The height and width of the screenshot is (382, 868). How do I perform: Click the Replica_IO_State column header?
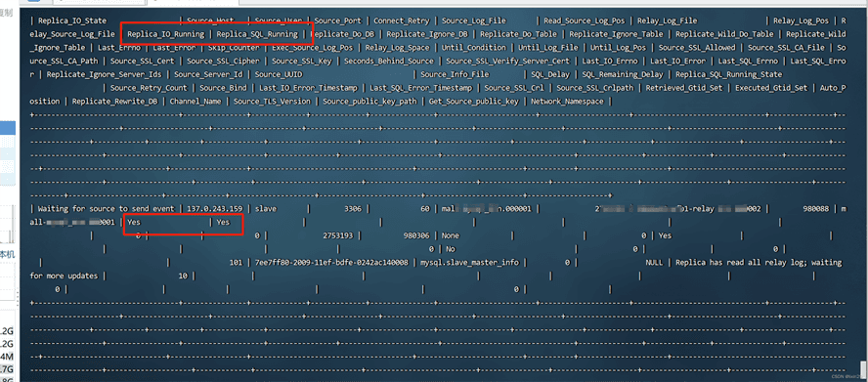72,21
